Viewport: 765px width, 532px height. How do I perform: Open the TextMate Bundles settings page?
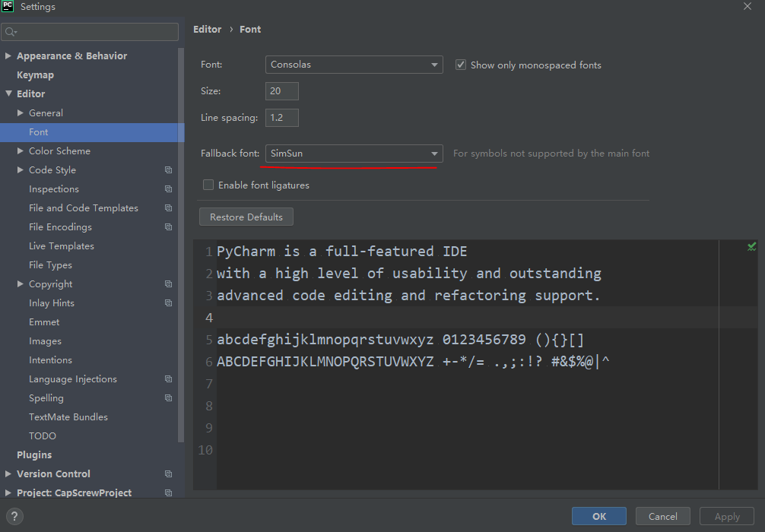(68, 417)
